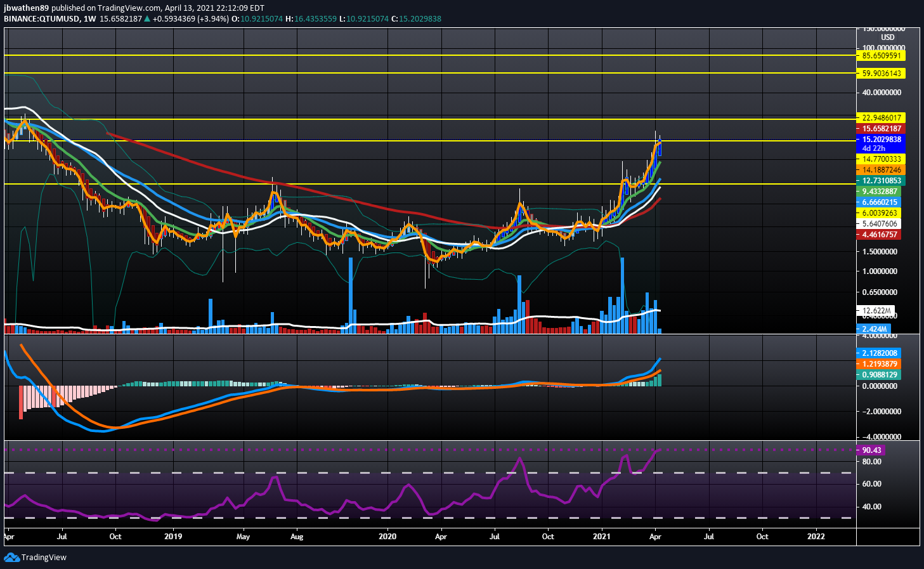Click the +0.5934369 (+3.94%) change value
This screenshot has height=569, width=924.
(x=190, y=19)
